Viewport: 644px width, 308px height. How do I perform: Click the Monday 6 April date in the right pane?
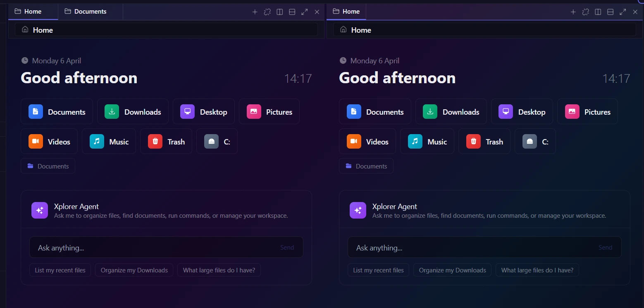pyautogui.click(x=375, y=61)
